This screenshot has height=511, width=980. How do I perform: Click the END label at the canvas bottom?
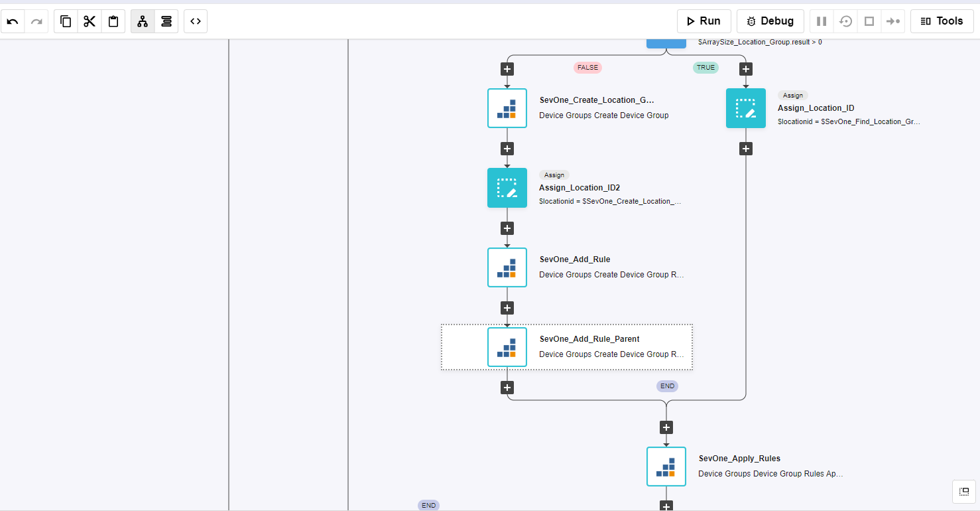[x=429, y=506]
